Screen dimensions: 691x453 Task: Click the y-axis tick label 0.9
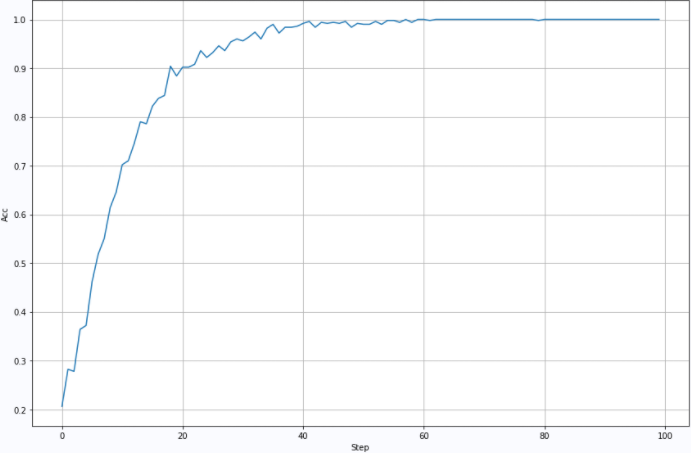(x=21, y=69)
